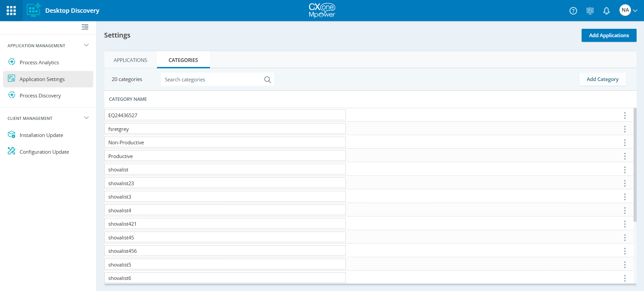
Task: Open kebab menu for Productive category
Action: click(x=625, y=156)
